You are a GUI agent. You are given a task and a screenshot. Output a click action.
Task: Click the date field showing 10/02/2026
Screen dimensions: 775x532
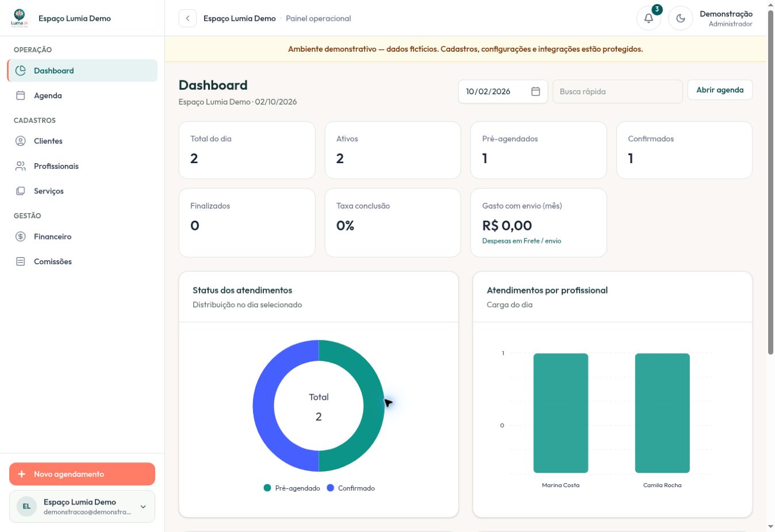502,91
